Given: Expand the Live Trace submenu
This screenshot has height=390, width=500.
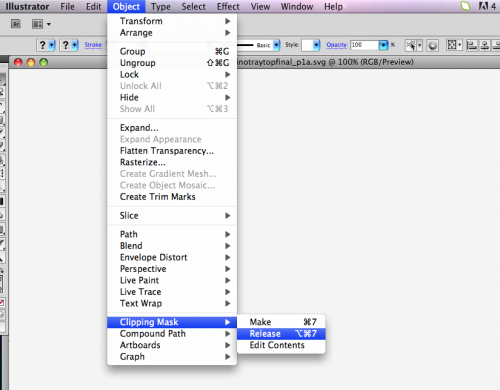Looking at the screenshot, I should [x=172, y=292].
